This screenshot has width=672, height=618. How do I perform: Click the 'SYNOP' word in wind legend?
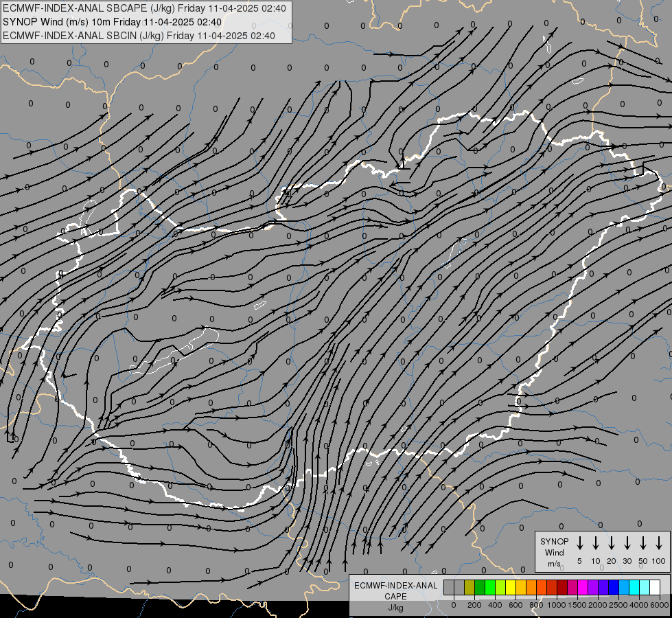[x=554, y=541]
